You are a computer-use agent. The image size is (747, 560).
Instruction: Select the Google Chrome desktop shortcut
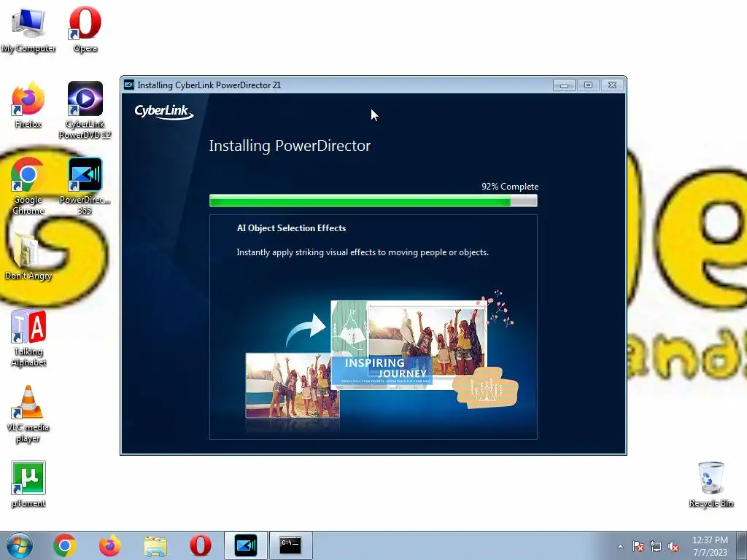pos(28,186)
